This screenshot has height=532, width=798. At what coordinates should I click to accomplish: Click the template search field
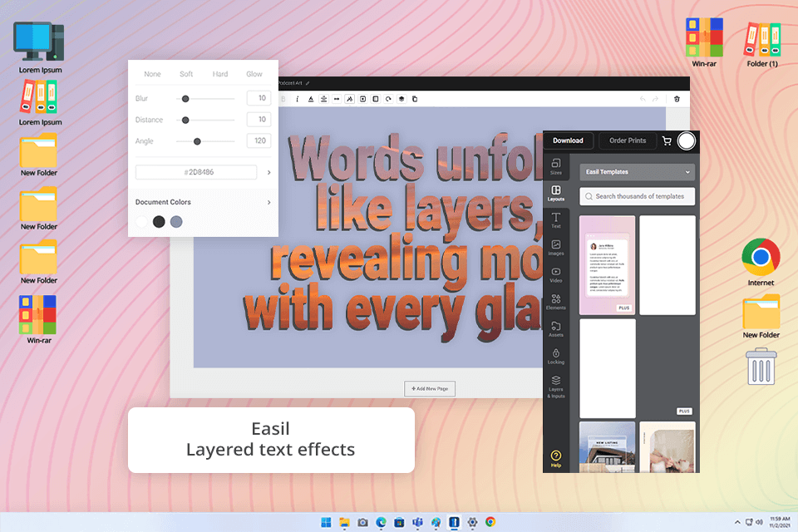pyautogui.click(x=637, y=196)
